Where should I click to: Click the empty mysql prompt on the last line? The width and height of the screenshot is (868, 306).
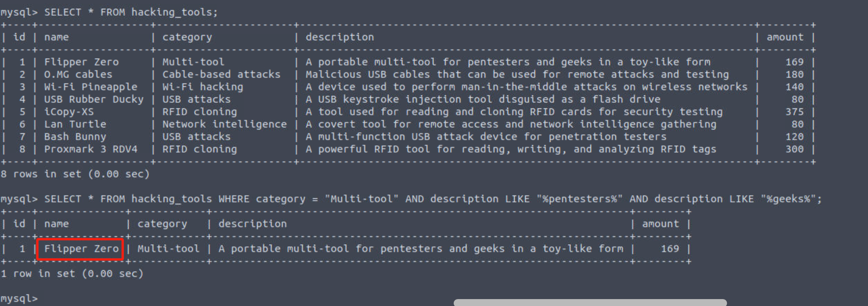pyautogui.click(x=18, y=298)
